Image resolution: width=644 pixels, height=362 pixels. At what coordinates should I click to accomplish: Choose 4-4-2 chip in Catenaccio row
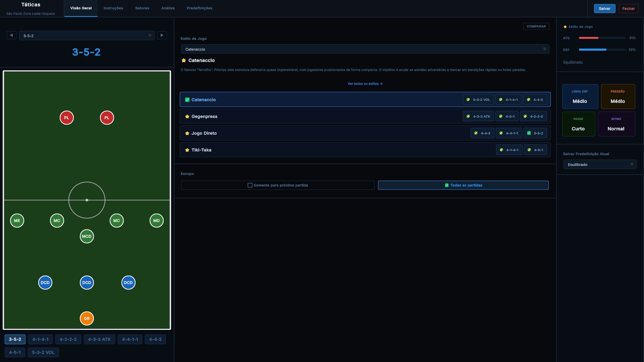(x=535, y=100)
